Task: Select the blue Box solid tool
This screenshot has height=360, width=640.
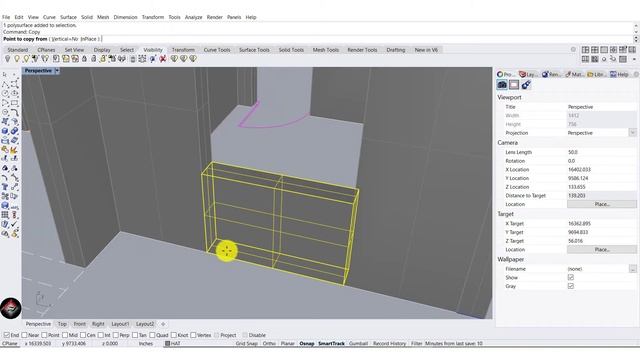Action: point(5,131)
